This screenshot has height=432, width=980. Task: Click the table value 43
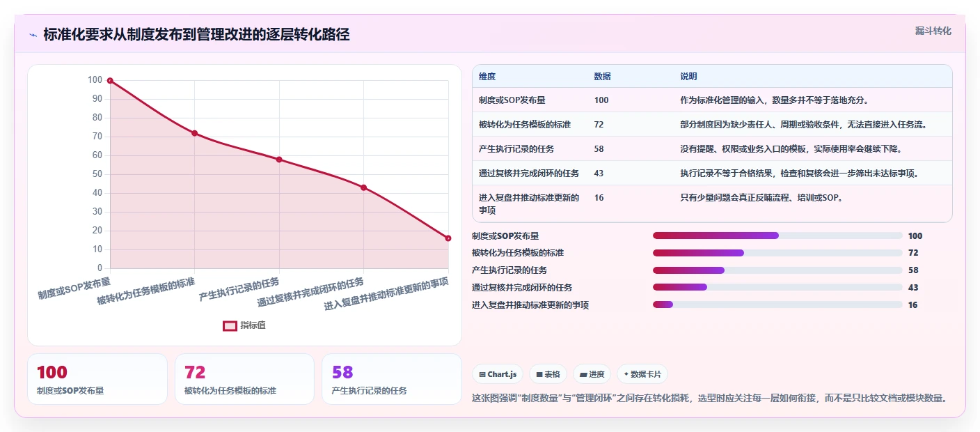(599, 173)
